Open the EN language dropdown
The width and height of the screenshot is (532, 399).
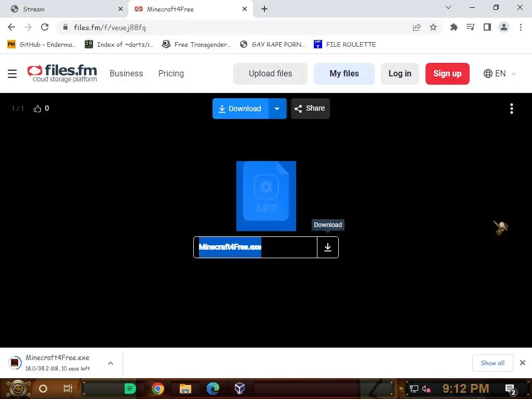[500, 74]
